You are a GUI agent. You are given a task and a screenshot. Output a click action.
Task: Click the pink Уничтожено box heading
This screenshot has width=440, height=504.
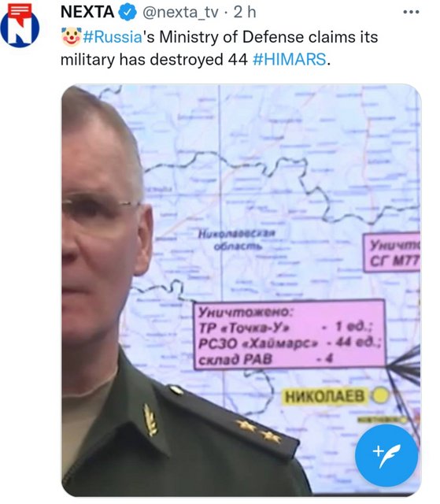click(246, 312)
